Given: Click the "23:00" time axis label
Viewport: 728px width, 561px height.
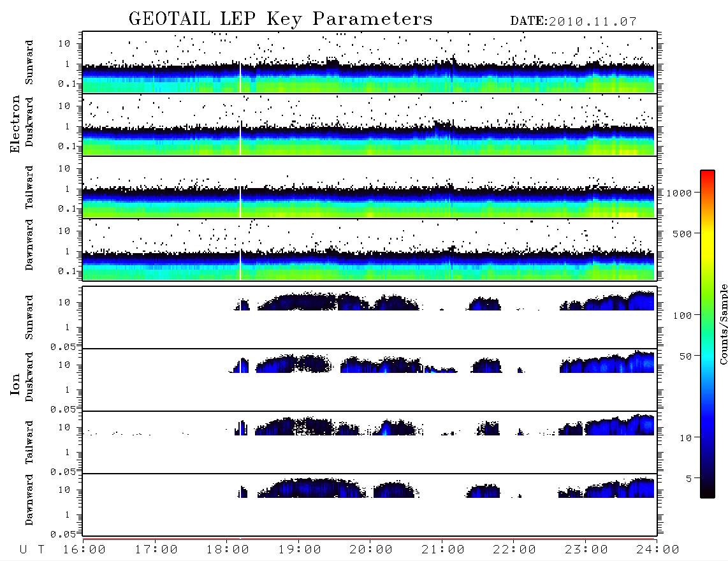Looking at the screenshot, I should [x=586, y=550].
